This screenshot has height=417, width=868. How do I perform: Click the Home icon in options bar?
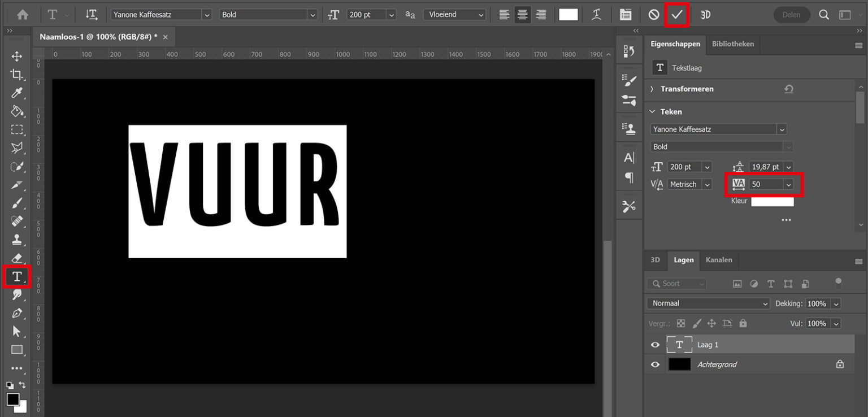click(23, 15)
